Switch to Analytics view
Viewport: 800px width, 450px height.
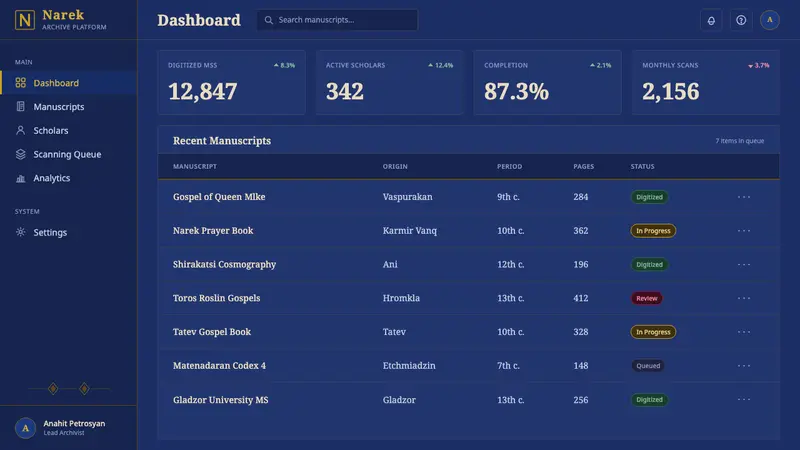68,178
